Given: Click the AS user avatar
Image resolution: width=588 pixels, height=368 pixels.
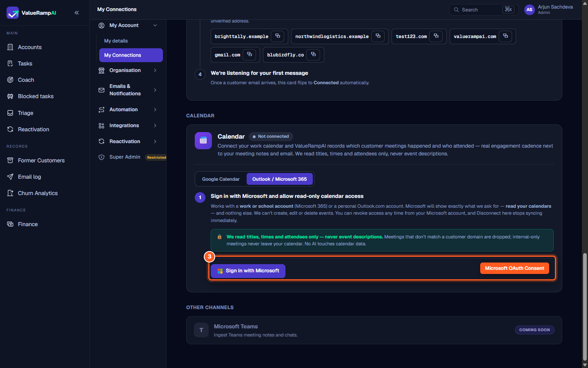Looking at the screenshot, I should click(530, 10).
